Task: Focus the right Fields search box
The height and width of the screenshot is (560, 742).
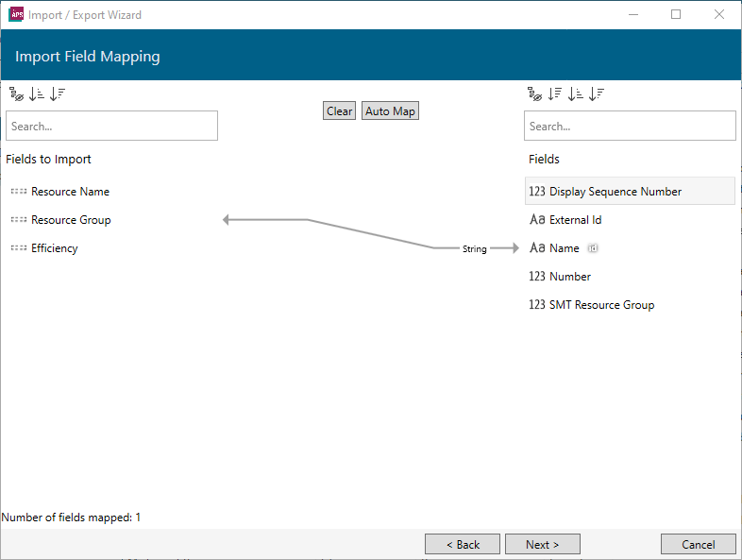Action: 630,126
